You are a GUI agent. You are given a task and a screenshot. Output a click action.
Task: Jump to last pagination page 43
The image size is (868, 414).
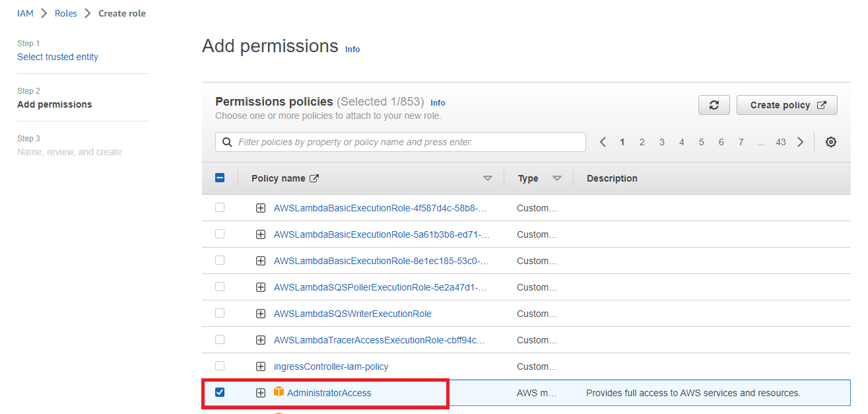click(781, 142)
